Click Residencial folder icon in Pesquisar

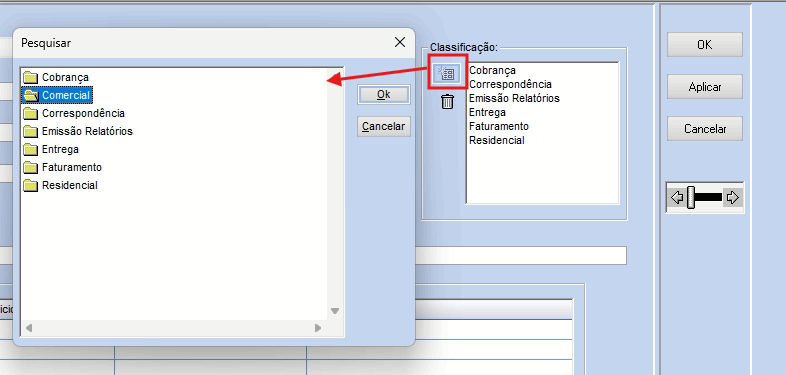point(31,185)
